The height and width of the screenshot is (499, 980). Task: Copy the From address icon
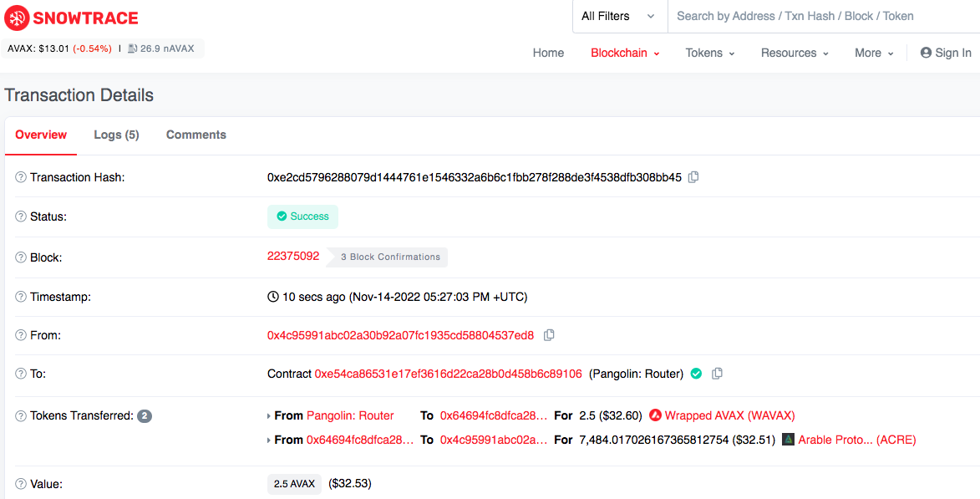[x=549, y=335]
